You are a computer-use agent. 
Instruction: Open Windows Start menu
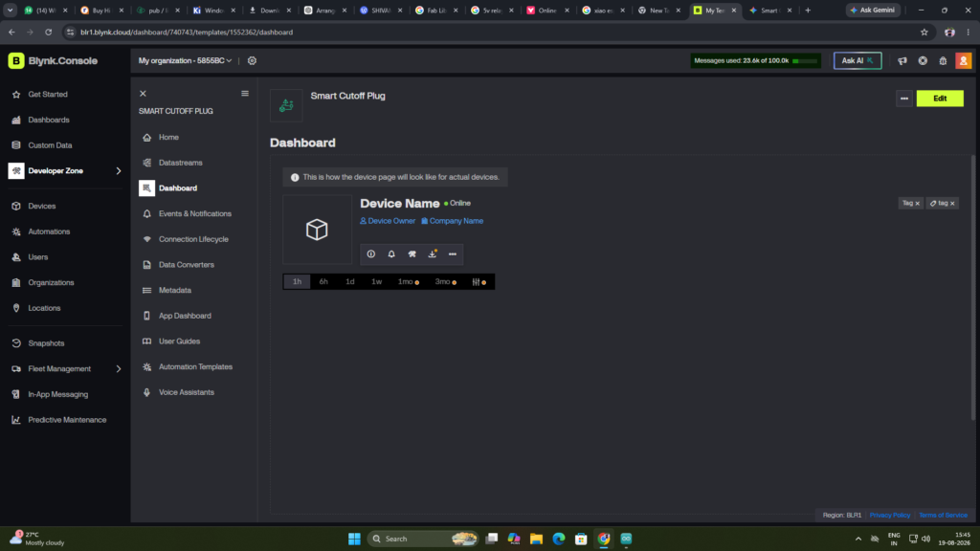[354, 540]
